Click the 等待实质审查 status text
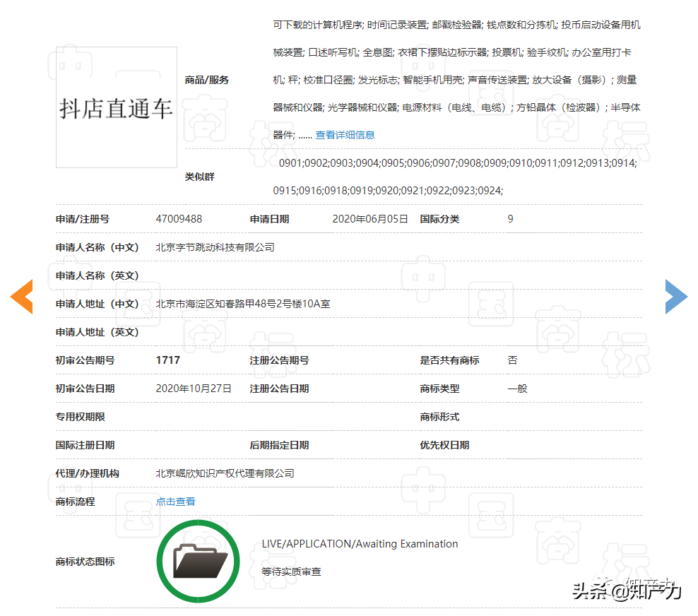Screen dimensions: 698x616 click(x=291, y=571)
